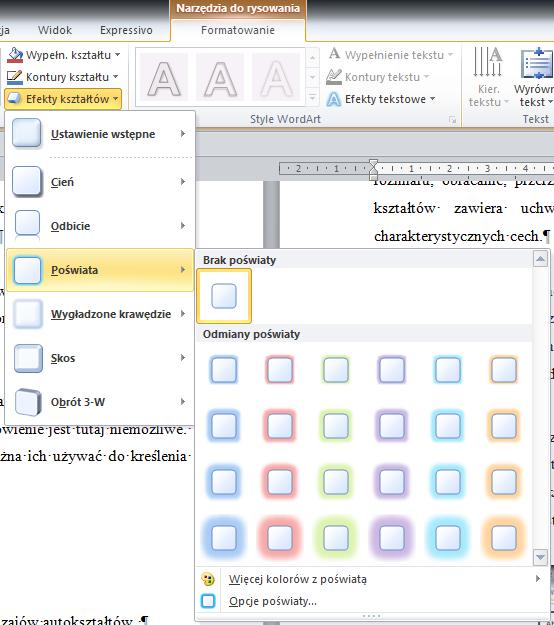The height and width of the screenshot is (625, 554).
Task: Apply purple glow variant in first row
Action: (392, 369)
